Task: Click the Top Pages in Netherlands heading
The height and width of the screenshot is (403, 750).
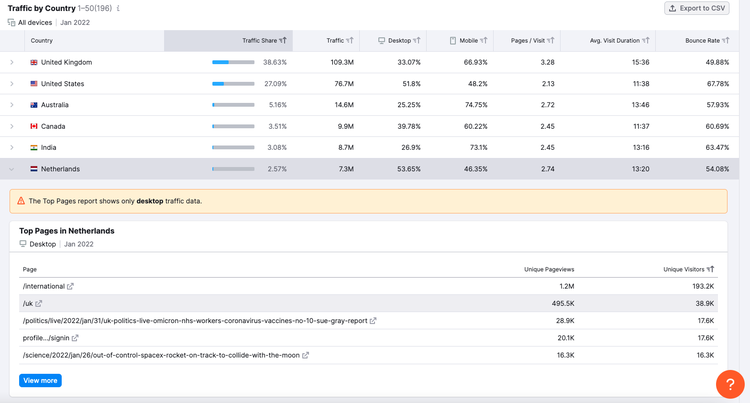Action: pos(66,231)
